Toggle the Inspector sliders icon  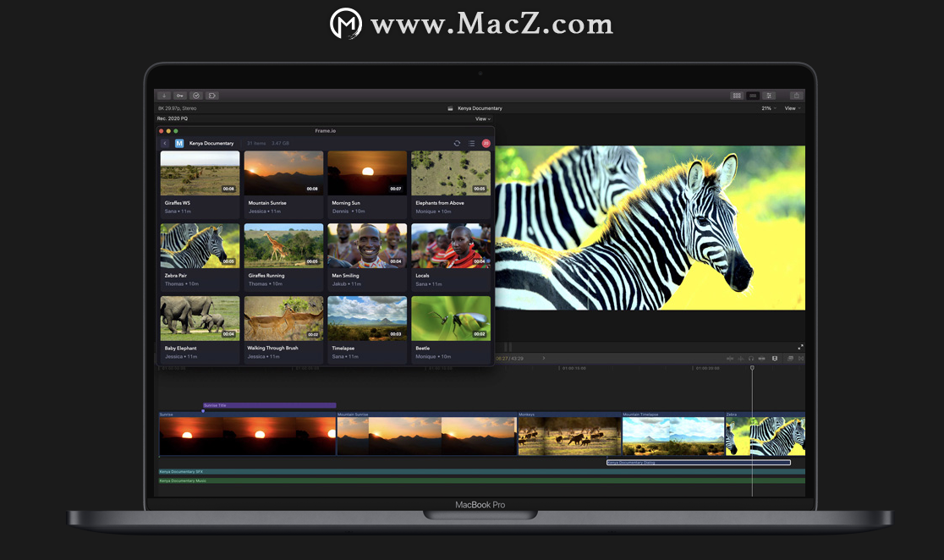point(769,96)
